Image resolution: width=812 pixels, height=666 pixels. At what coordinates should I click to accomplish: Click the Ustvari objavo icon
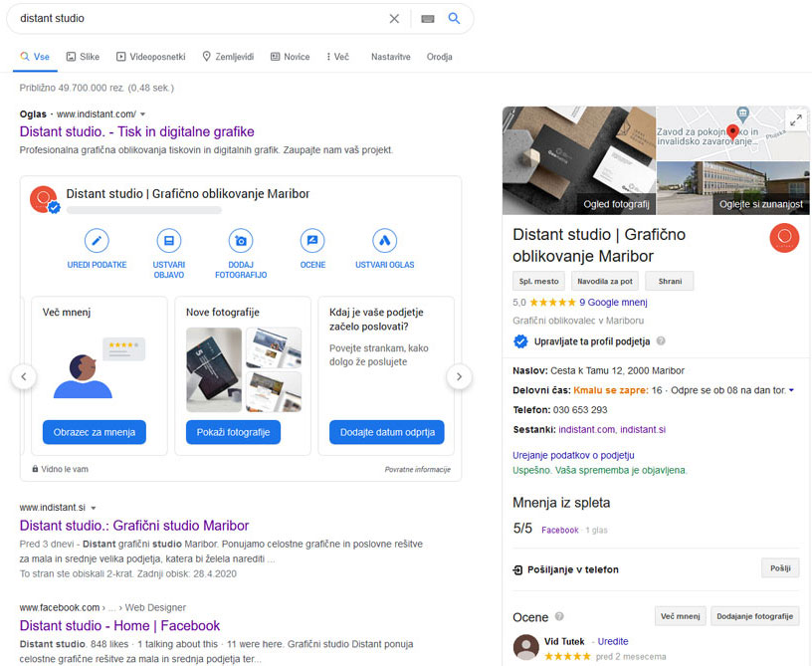[169, 241]
